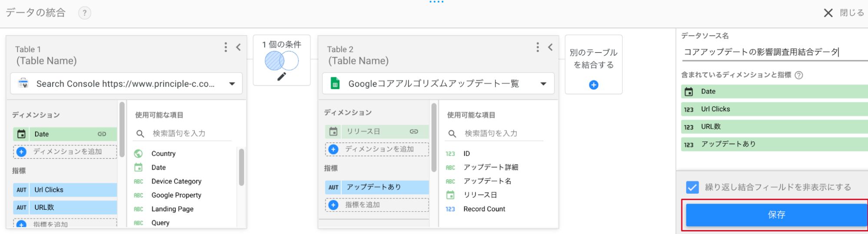Screen dimensions: 868x234
Task: Click AUT aggregation badge on アップデートあり metric
Action: [333, 187]
